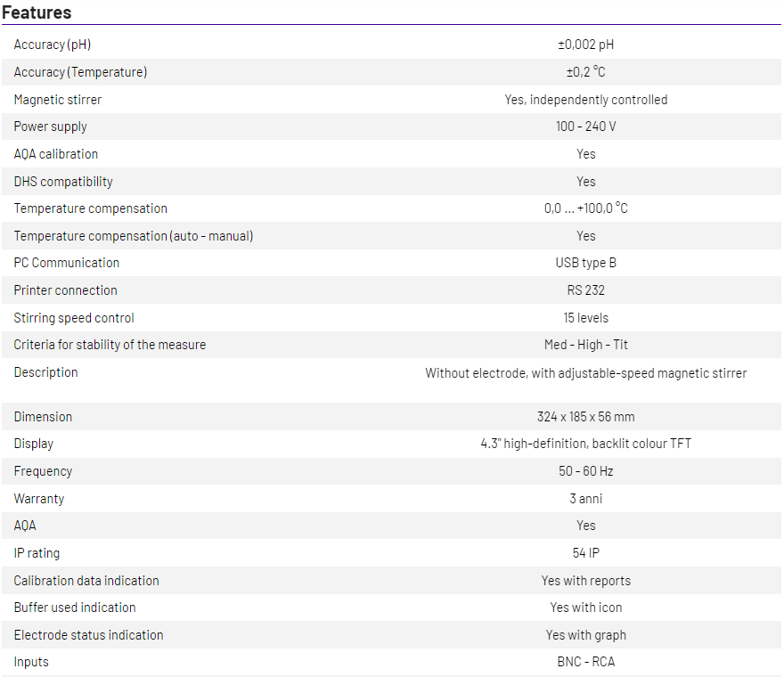The image size is (784, 677).
Task: Click the Stirring speed control label
Action: click(x=74, y=318)
